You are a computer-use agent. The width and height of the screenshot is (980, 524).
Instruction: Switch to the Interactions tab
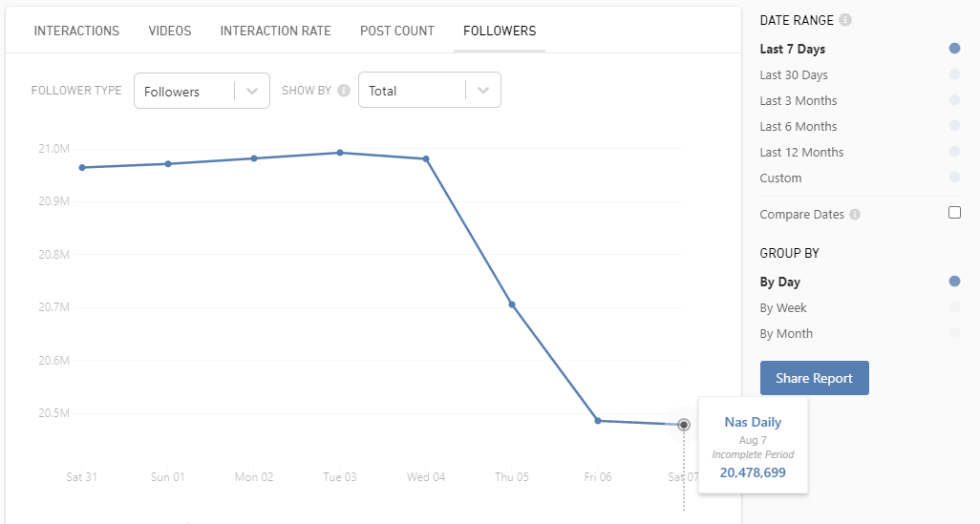coord(76,31)
